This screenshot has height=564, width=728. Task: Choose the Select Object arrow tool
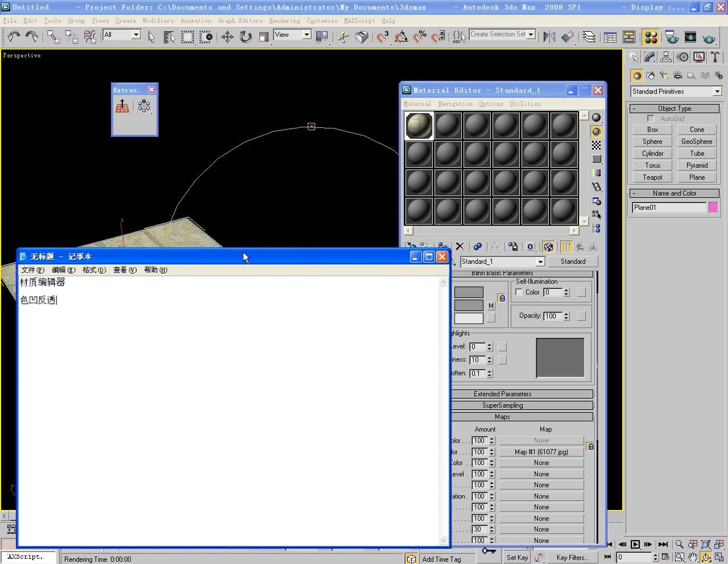pos(151,37)
